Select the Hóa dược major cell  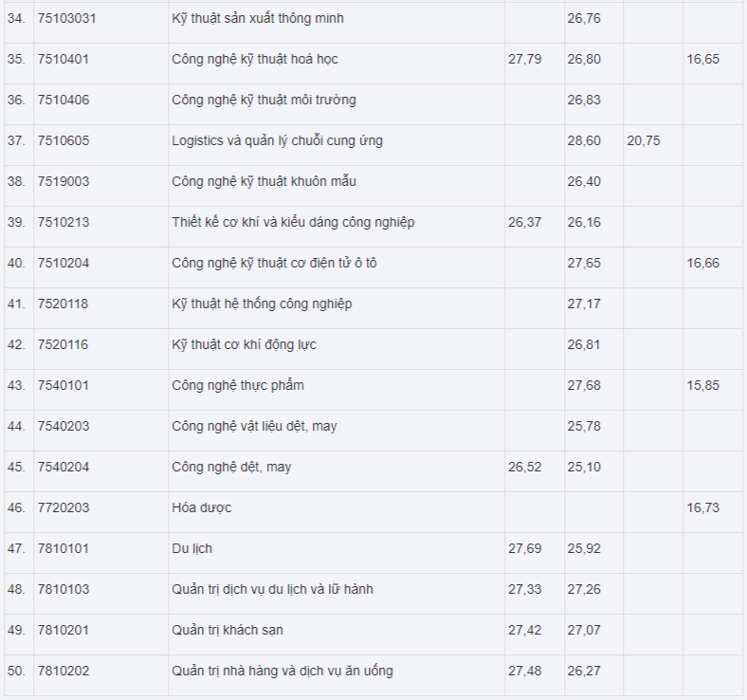point(202,507)
